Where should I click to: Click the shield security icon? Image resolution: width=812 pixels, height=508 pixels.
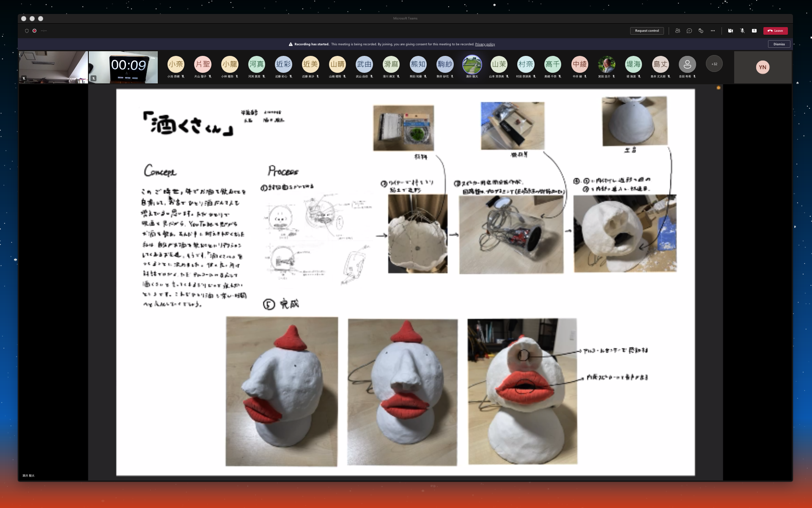(x=27, y=30)
